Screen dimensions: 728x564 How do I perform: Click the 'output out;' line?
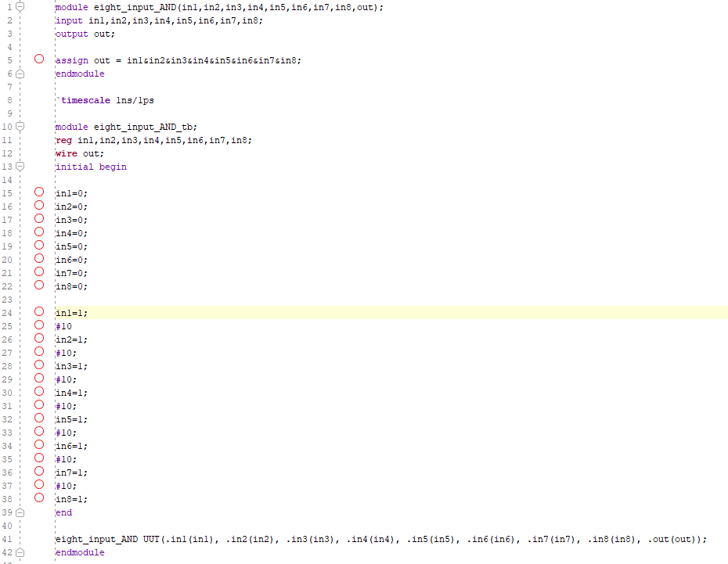point(85,34)
